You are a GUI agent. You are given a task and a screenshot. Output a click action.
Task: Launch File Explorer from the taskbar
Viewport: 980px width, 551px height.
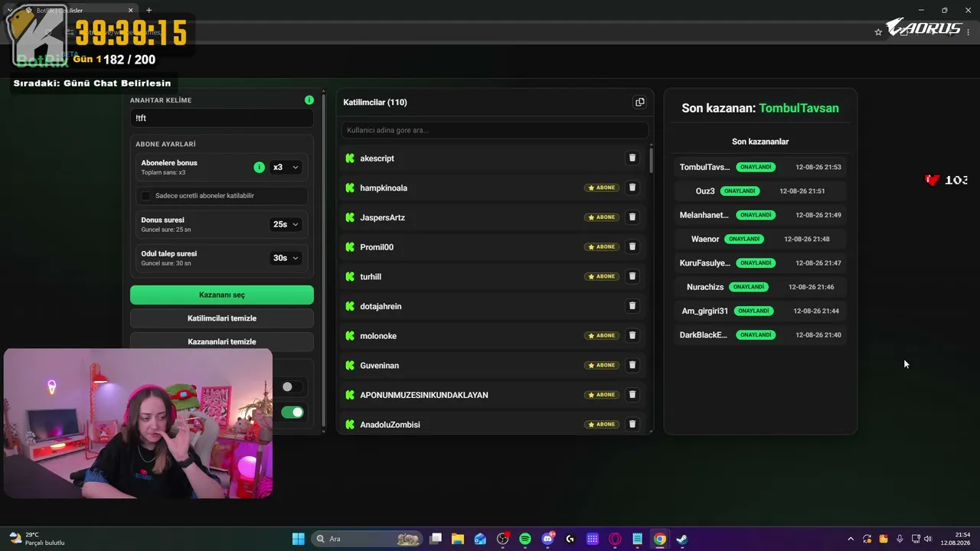click(458, 539)
